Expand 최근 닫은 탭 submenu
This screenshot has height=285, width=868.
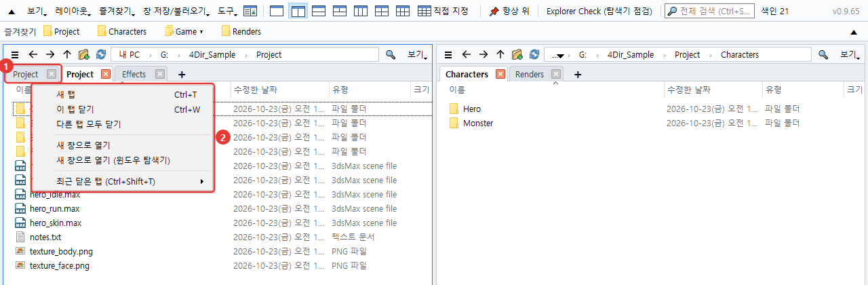tap(123, 181)
